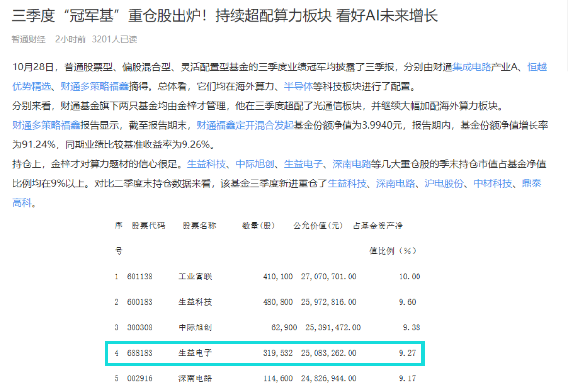Click fair value 25,391,472.00
This screenshot has width=568, height=392.
coord(333,327)
